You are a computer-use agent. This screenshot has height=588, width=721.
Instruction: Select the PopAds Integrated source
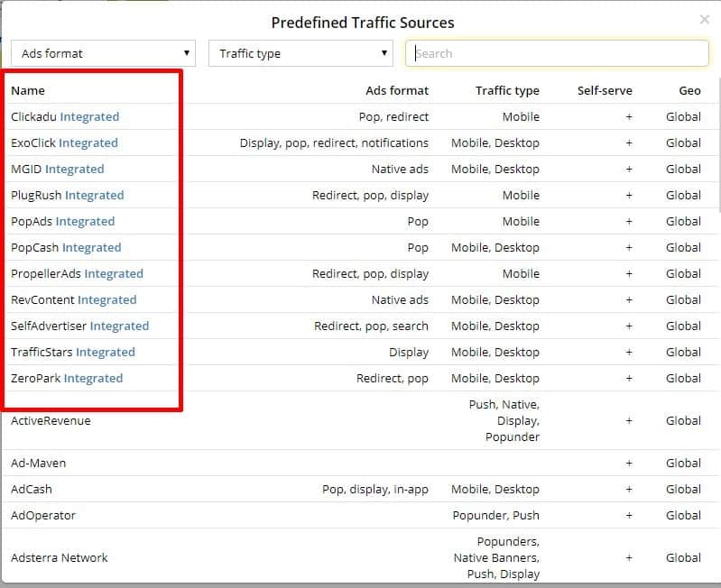[x=63, y=222]
